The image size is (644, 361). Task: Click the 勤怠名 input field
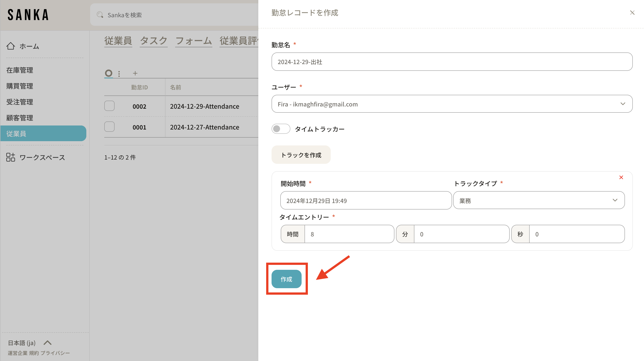(452, 62)
